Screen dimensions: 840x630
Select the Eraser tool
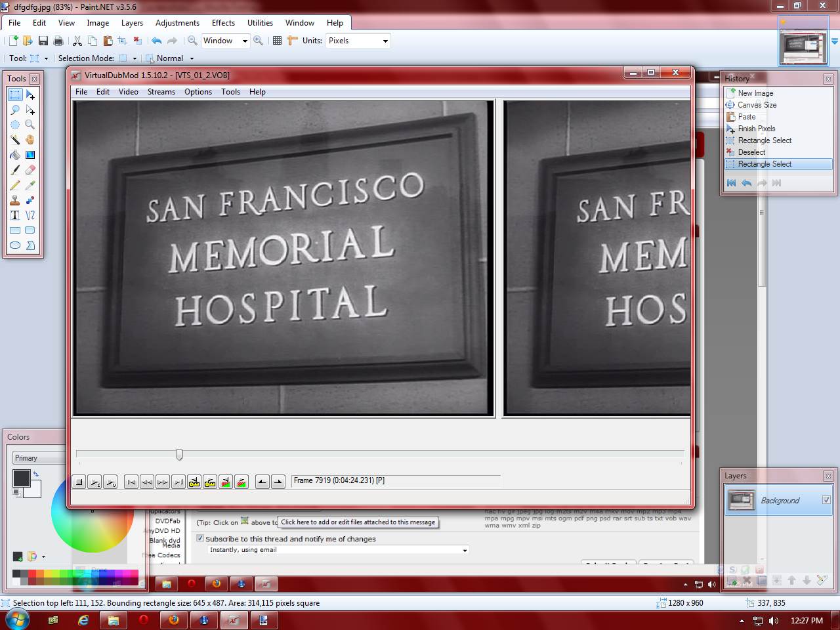pyautogui.click(x=30, y=170)
